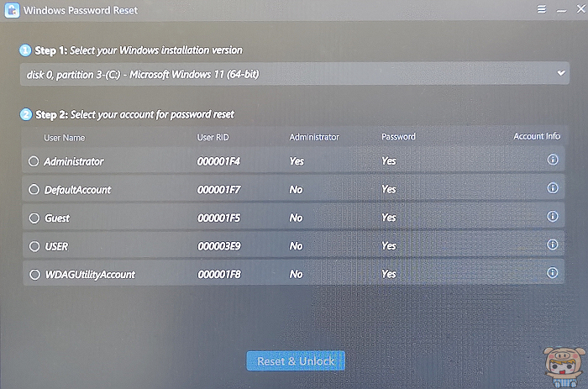Open account info for Administrator

coord(552,160)
